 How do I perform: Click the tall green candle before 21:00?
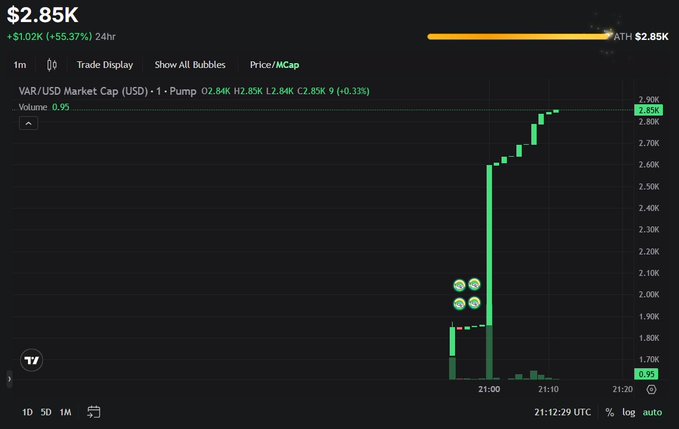tap(489, 245)
